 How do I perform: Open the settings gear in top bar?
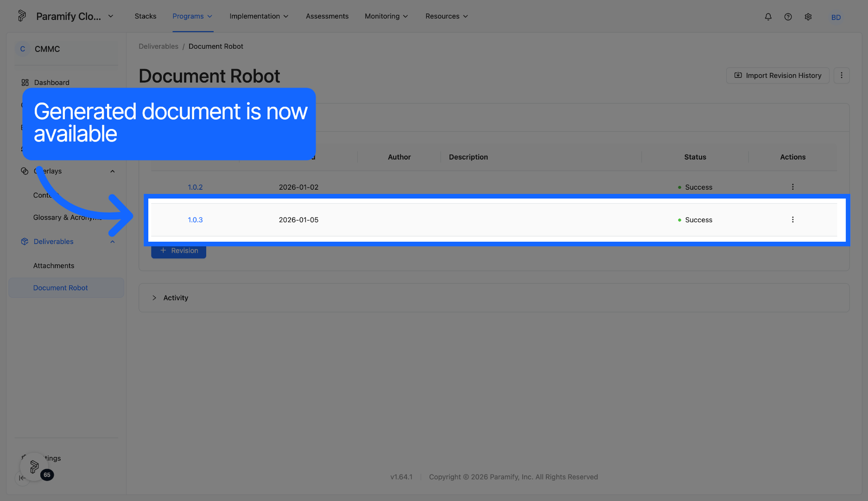tap(808, 17)
